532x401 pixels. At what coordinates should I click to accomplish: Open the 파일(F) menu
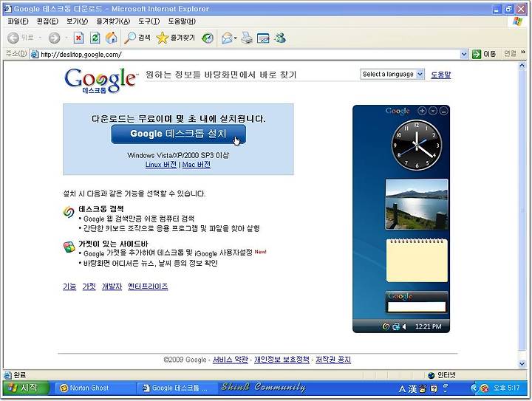coord(18,21)
